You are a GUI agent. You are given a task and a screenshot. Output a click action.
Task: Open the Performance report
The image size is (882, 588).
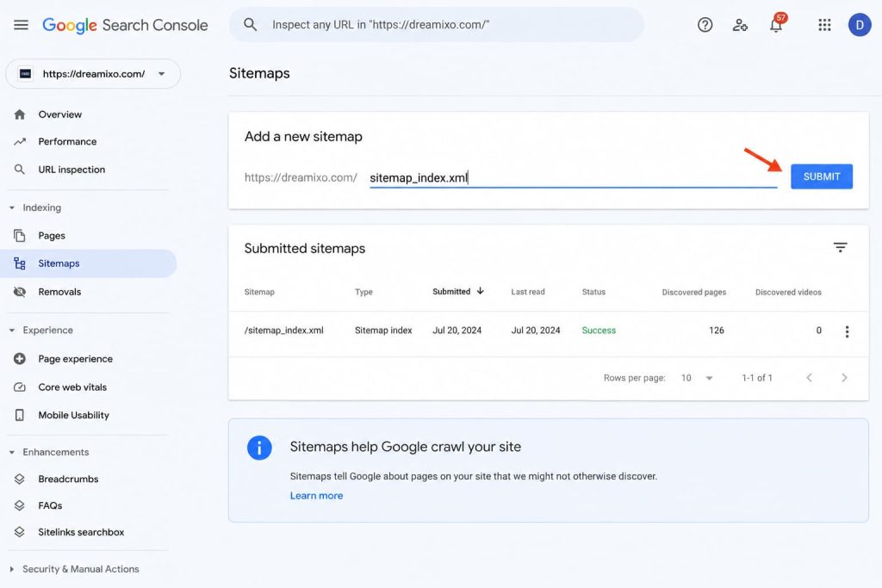(67, 142)
